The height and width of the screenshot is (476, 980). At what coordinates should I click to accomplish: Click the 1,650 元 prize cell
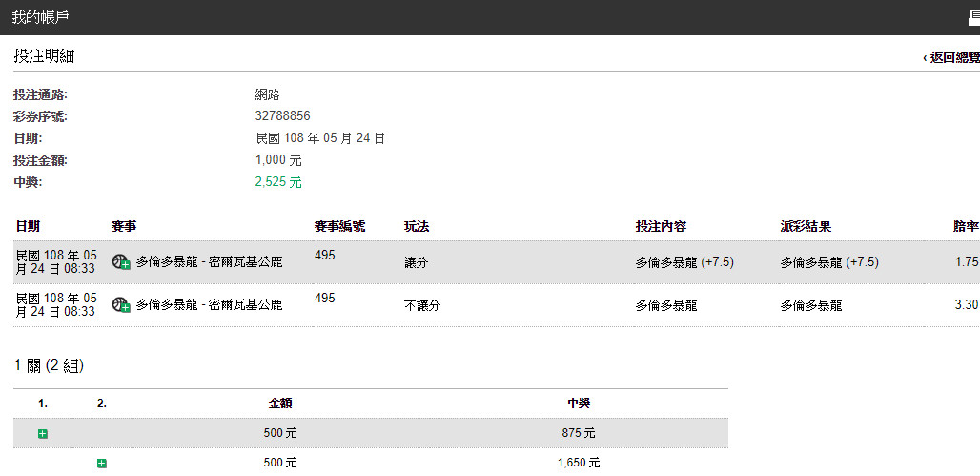point(579,463)
